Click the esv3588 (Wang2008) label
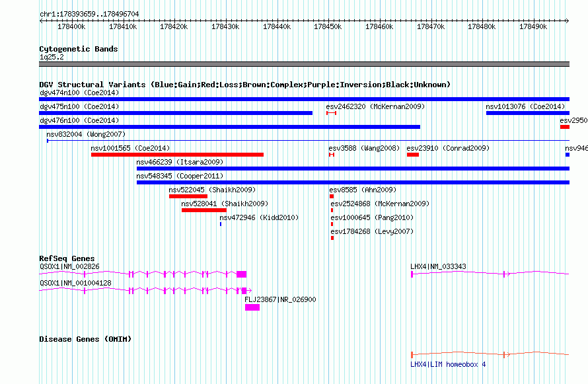This screenshot has height=384, width=588. (364, 148)
